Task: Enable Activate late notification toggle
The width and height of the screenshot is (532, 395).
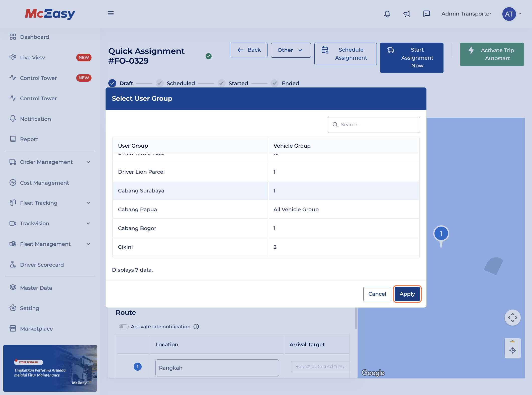Action: click(x=124, y=327)
